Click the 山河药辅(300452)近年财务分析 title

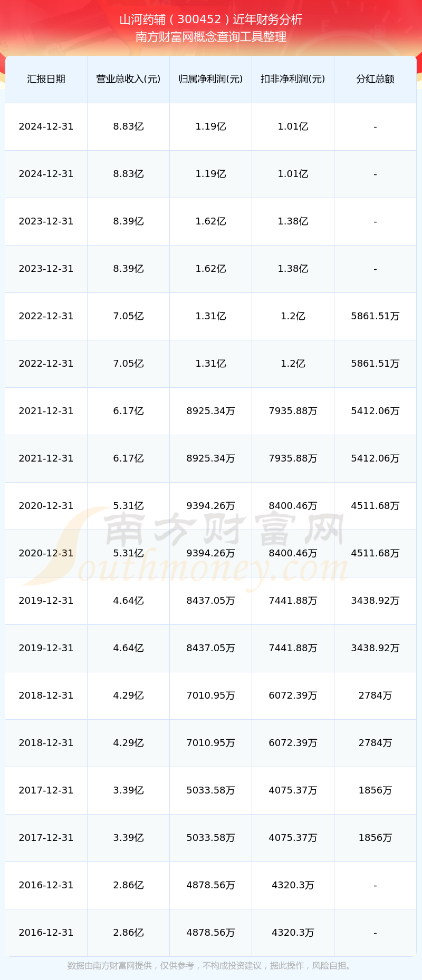211,19
